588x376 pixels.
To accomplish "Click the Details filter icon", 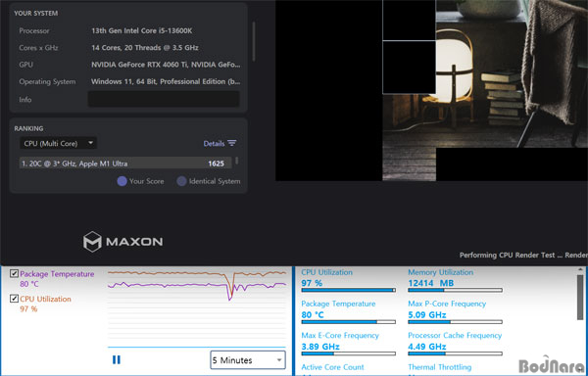I will (x=232, y=143).
